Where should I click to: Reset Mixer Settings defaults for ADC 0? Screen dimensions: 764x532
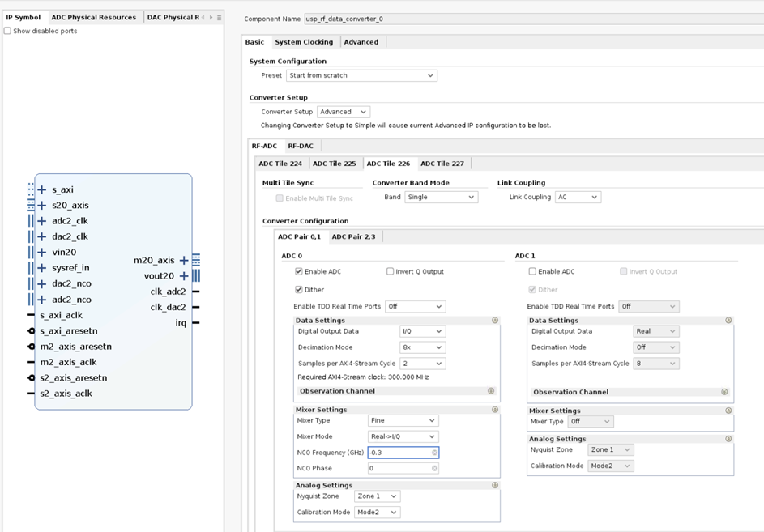tap(495, 409)
